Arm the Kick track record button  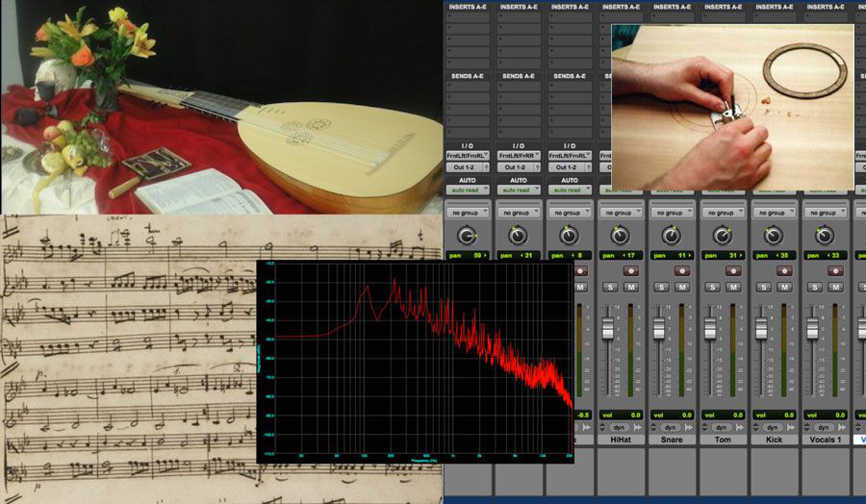point(785,271)
